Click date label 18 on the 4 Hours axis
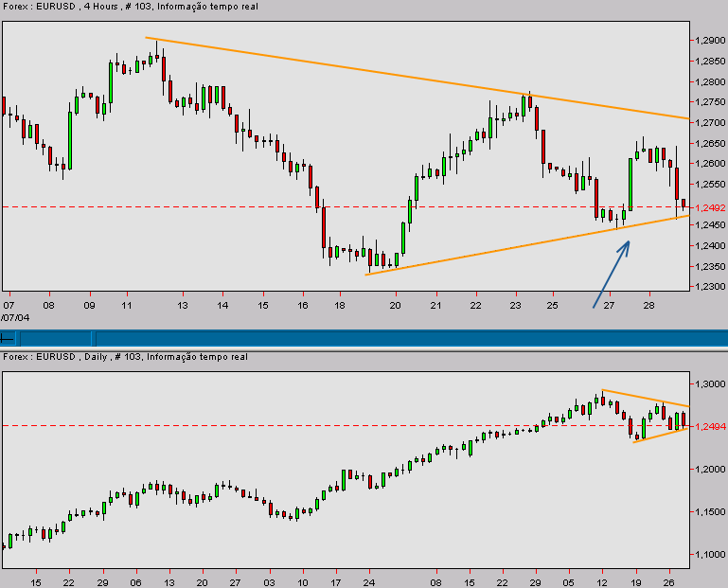Viewport: 728px width, 588px height. [340, 305]
